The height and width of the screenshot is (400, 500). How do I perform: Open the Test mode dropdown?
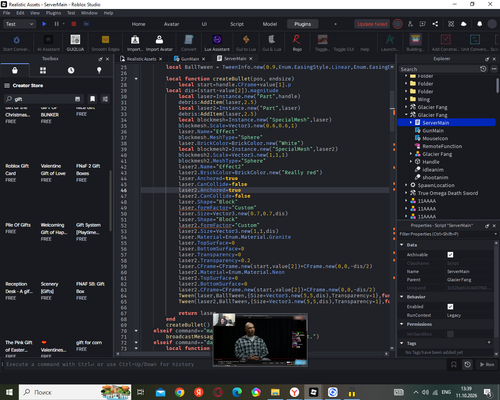(19, 24)
